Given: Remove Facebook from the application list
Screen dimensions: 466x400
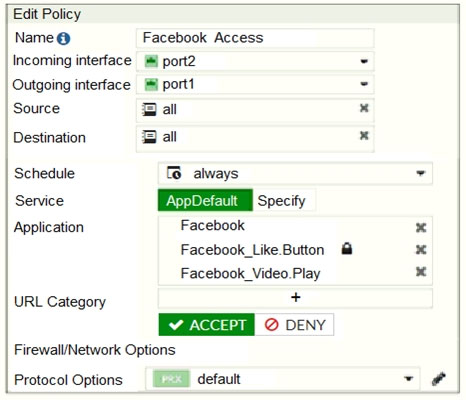Looking at the screenshot, I should [421, 228].
